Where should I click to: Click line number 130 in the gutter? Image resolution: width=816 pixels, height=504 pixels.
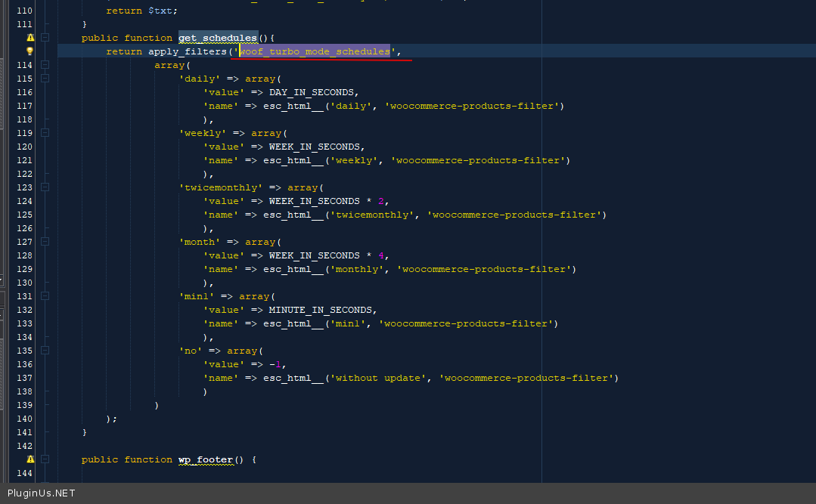pos(24,283)
